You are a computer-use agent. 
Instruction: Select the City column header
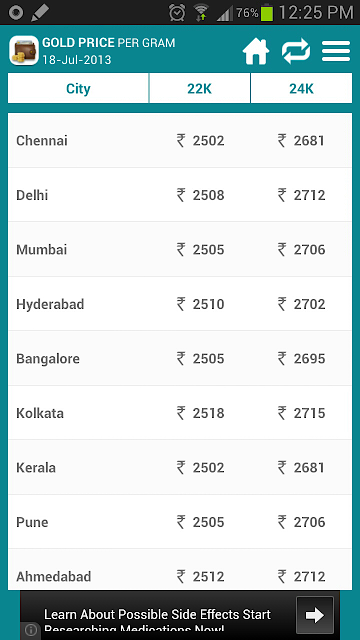pos(78,89)
